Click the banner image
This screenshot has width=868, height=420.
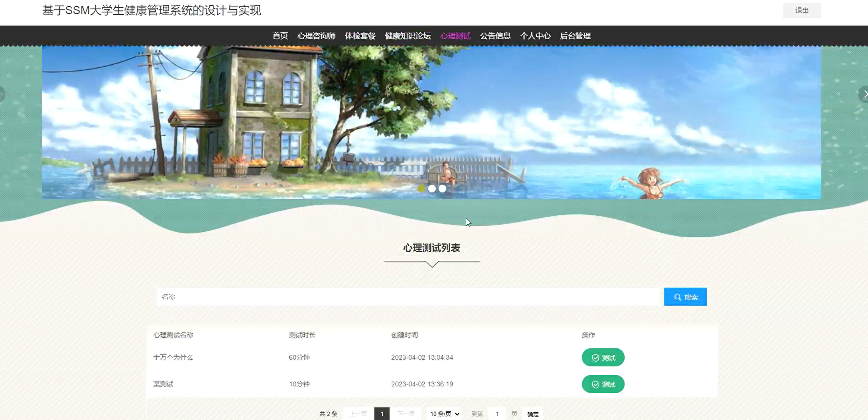coord(431,122)
